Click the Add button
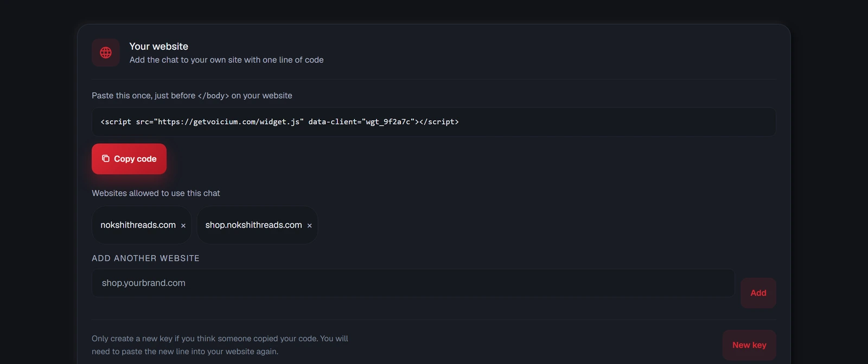The image size is (868, 364). point(758,293)
